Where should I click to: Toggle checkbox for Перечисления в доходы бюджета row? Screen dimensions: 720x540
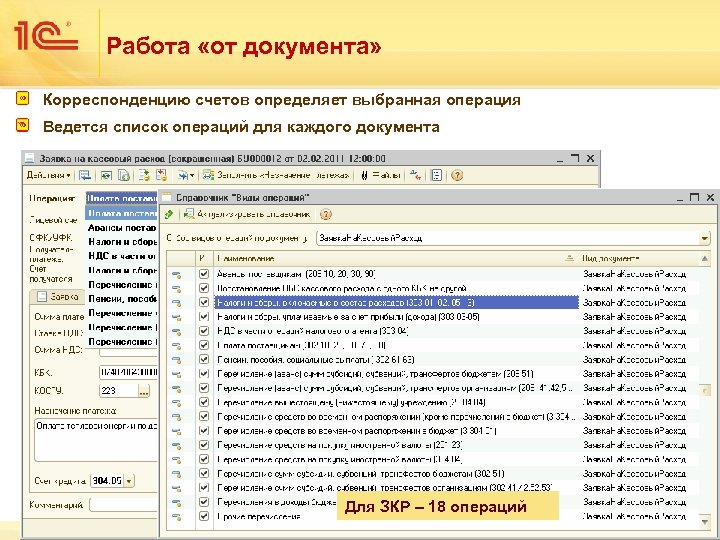click(x=204, y=502)
